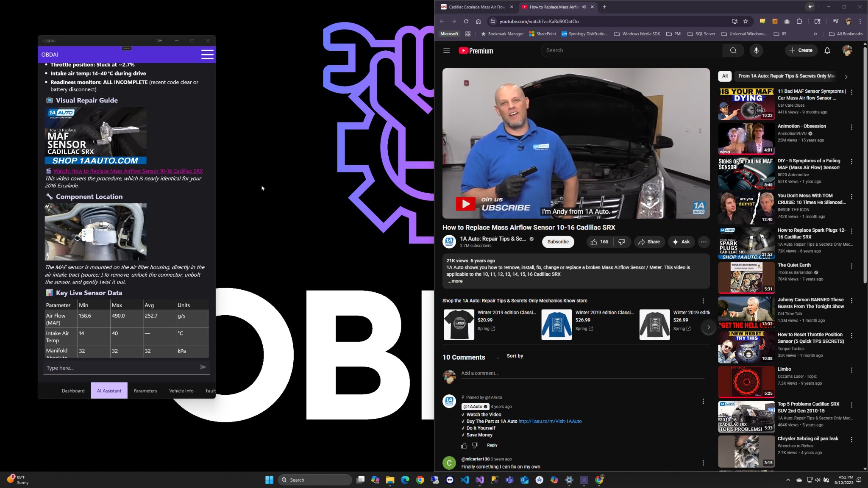Open the mass airflow sensor replacement video link

tap(128, 171)
